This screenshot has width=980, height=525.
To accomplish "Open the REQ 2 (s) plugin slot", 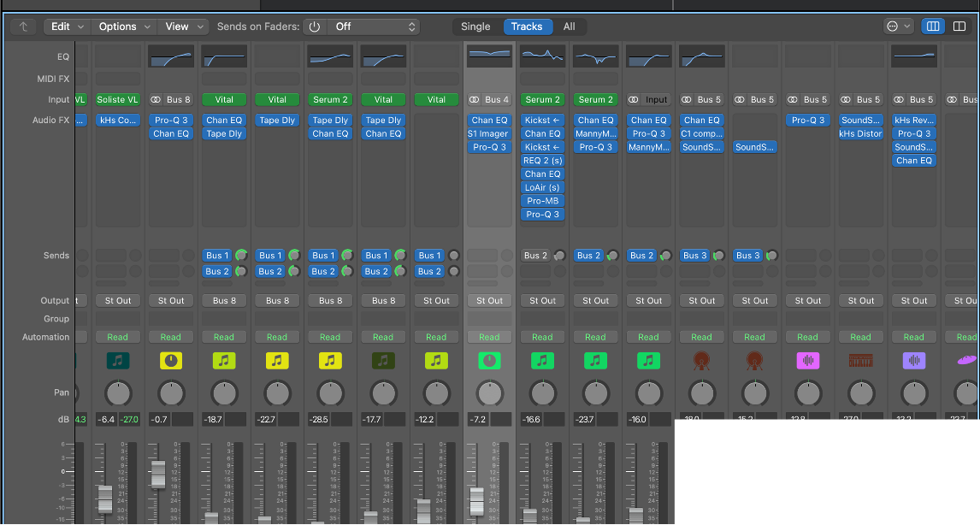I will tap(542, 161).
